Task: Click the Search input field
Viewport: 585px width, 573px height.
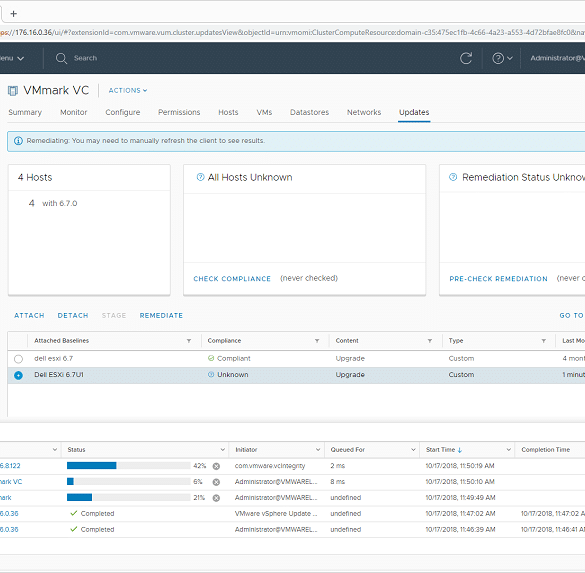Action: pos(85,58)
